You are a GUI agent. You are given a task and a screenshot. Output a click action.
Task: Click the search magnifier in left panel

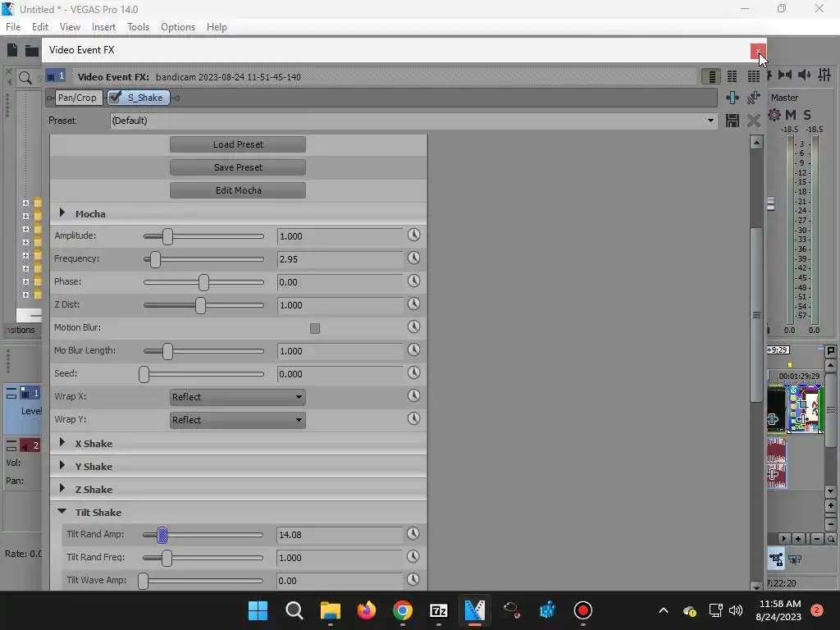tap(25, 79)
